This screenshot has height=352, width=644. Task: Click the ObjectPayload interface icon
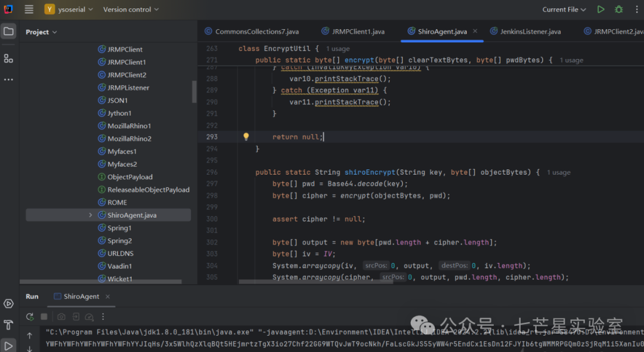click(x=101, y=177)
